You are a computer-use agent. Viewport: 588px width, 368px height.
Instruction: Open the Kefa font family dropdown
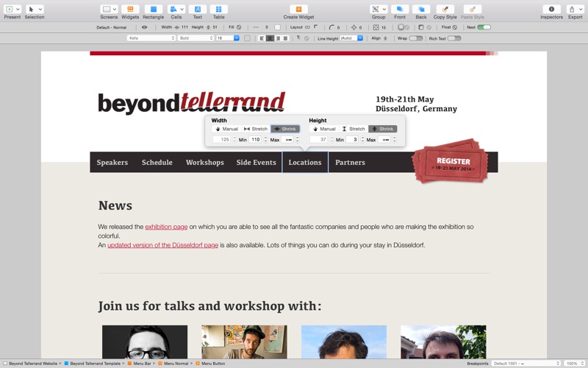pyautogui.click(x=151, y=38)
